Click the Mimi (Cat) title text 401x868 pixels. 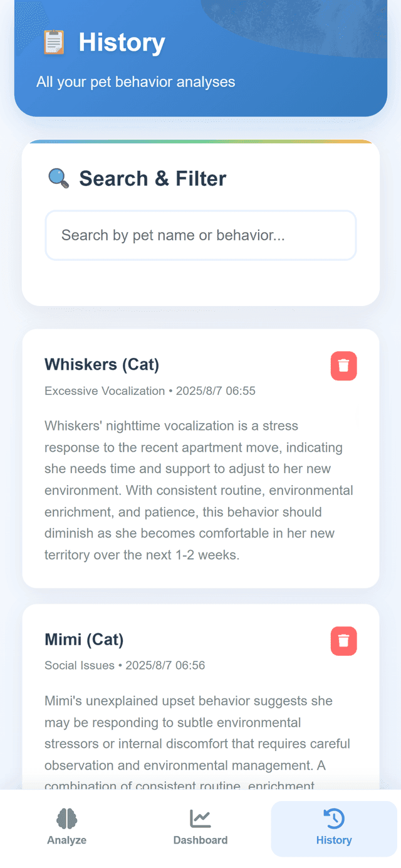(x=84, y=640)
